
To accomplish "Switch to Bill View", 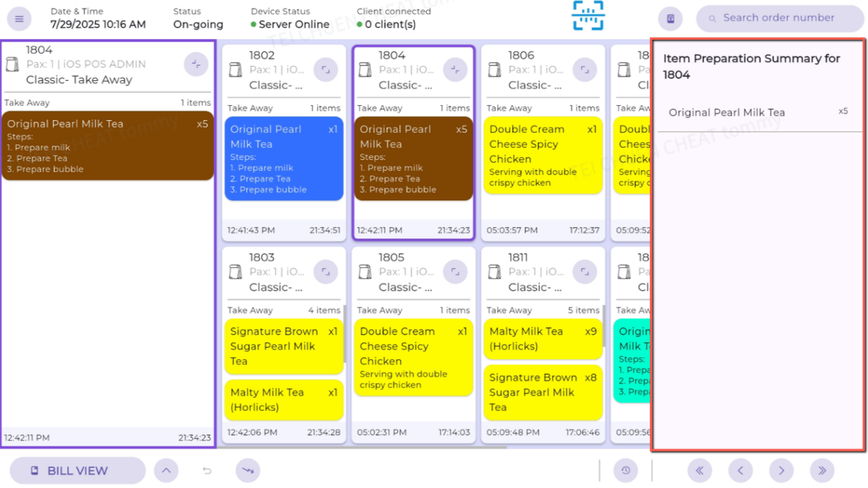I will pos(77,471).
